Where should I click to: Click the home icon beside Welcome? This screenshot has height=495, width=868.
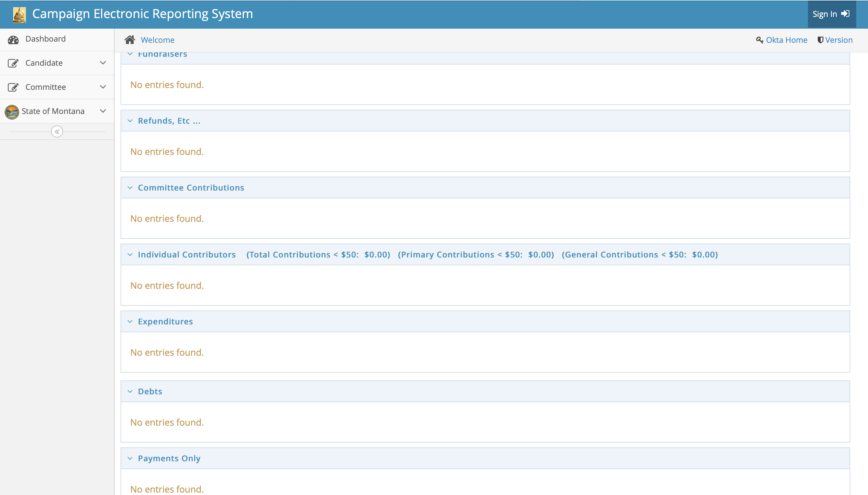click(x=130, y=40)
